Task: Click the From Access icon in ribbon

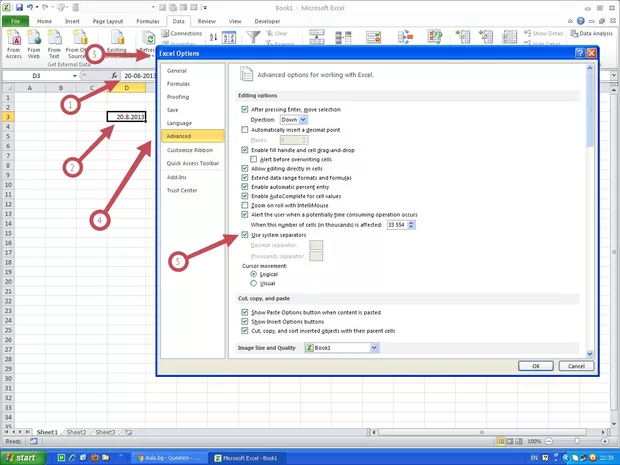Action: point(14,44)
